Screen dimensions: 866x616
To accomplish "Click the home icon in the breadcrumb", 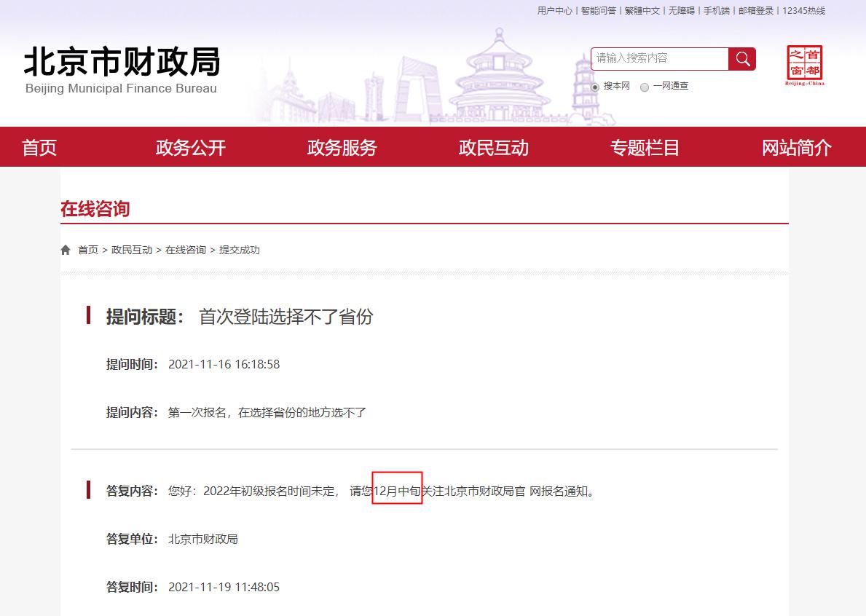I will click(65, 249).
